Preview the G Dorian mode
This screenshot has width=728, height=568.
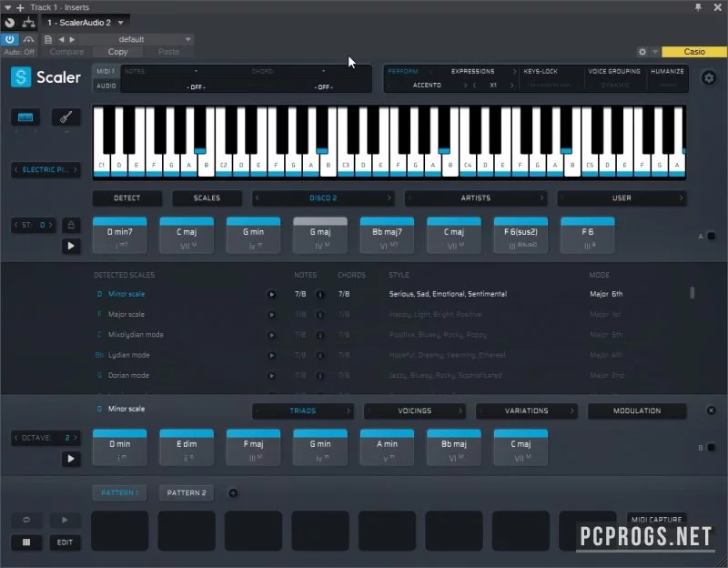271,376
